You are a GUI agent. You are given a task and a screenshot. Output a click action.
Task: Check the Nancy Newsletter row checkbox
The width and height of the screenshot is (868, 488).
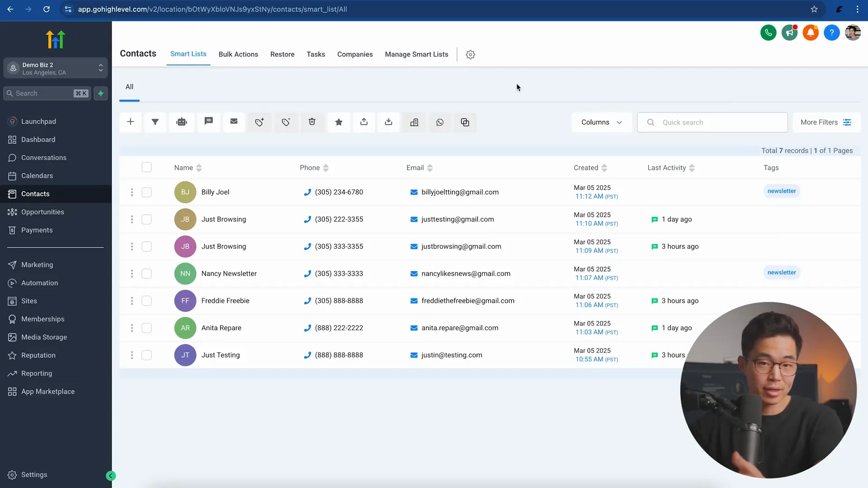coord(146,273)
